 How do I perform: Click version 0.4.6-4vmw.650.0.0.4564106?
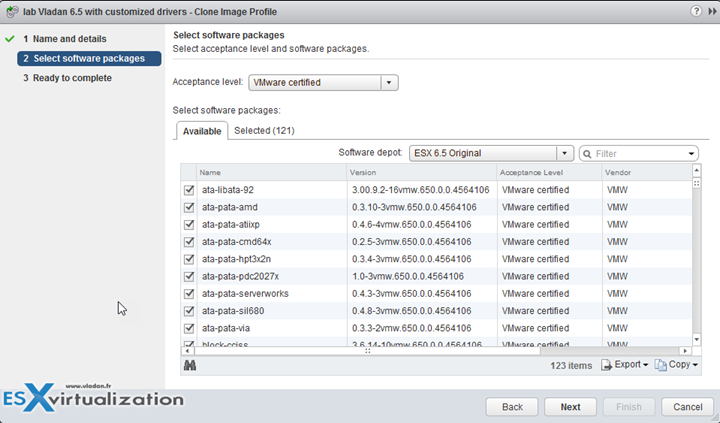[x=411, y=225]
